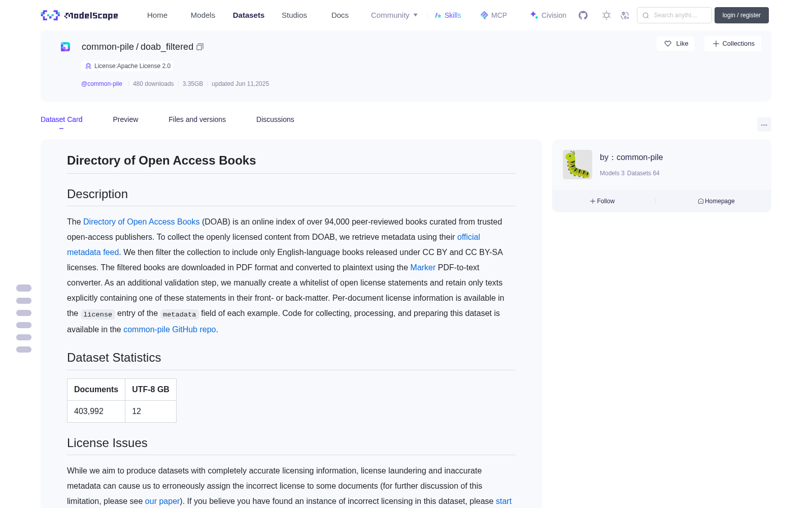Image resolution: width=812 pixels, height=508 pixels.
Task: Open the Datasets navigation item
Action: [249, 15]
